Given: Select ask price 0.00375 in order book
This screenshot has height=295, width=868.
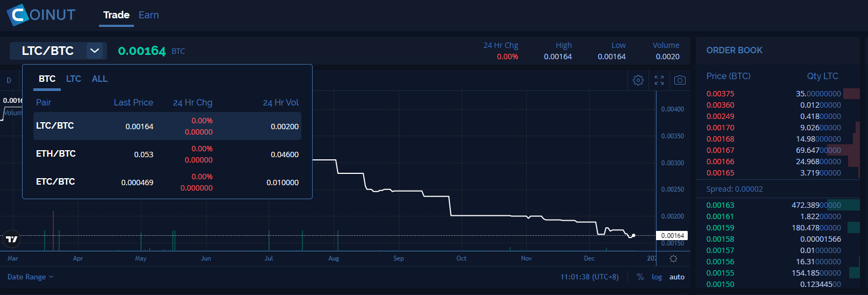Looking at the screenshot, I should [721, 94].
